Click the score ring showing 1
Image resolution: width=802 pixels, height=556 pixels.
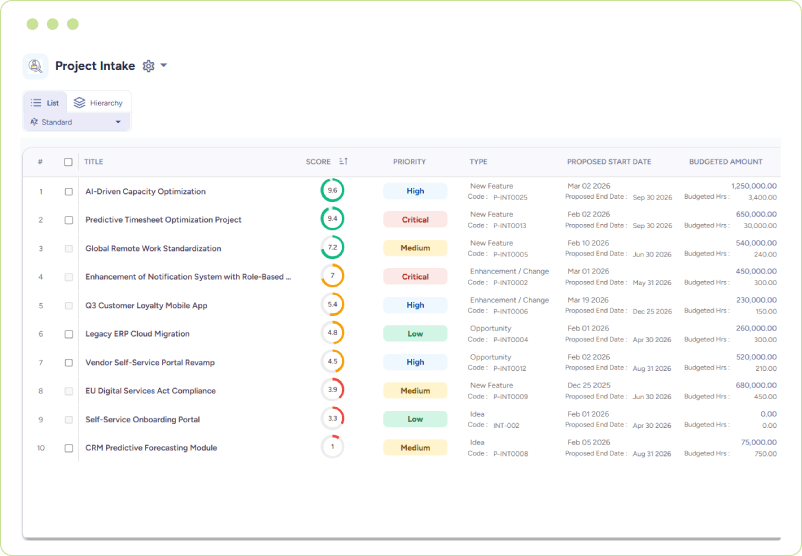[332, 447]
